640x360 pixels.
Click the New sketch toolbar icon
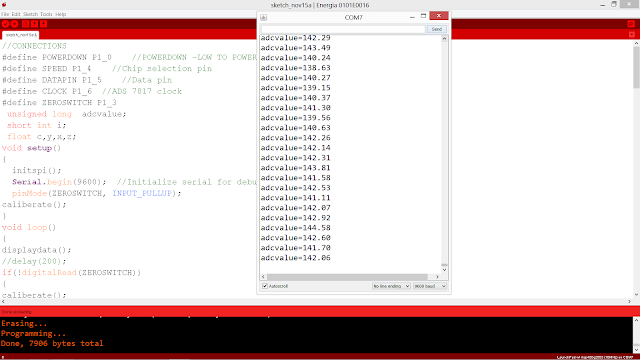[25, 24]
